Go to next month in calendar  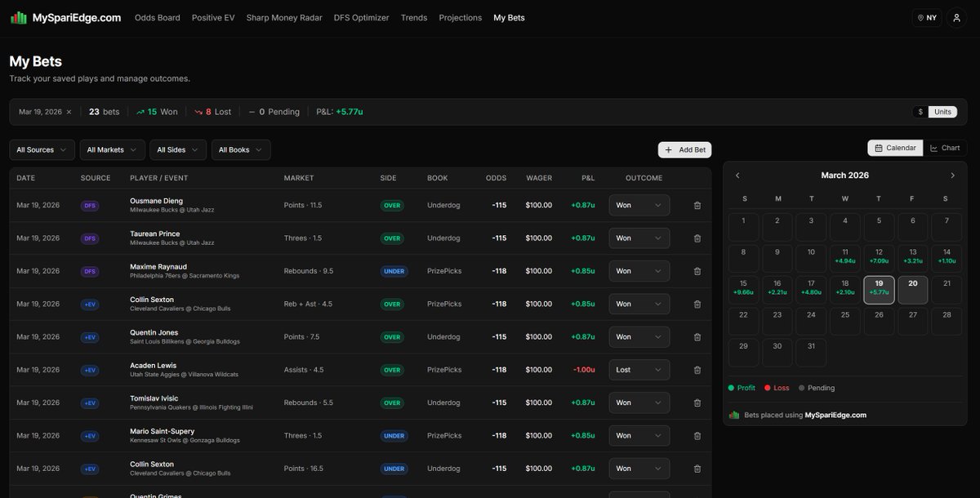952,176
